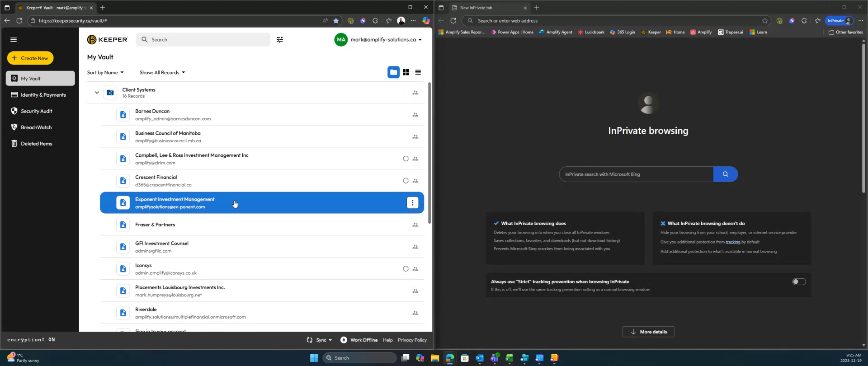Screen dimensions: 868x366
Task: Open the Barnes Duncan record
Action: pos(262,115)
